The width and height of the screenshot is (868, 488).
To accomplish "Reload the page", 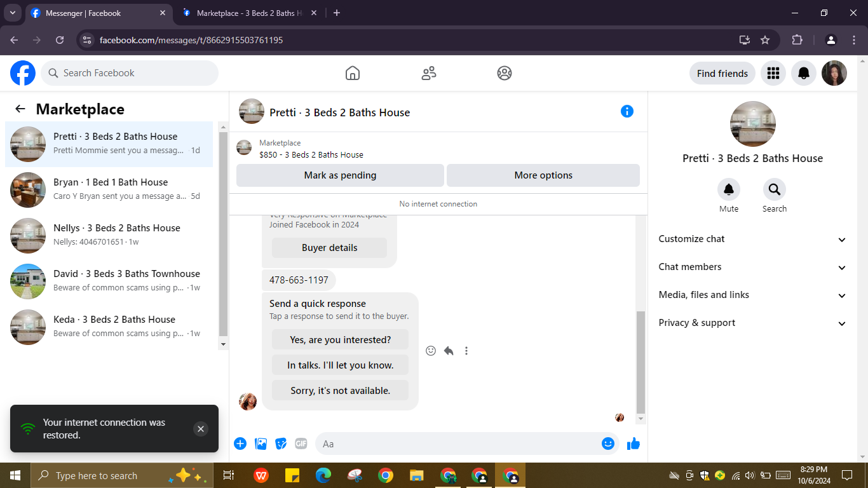I will coord(60,40).
